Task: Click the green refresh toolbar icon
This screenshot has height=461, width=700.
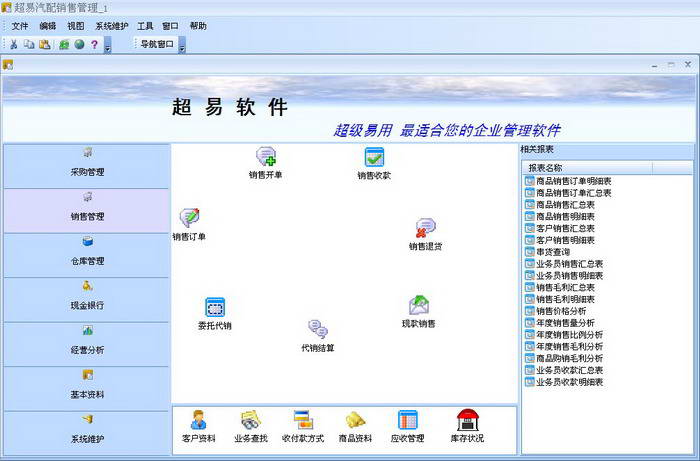Action: coord(64,44)
